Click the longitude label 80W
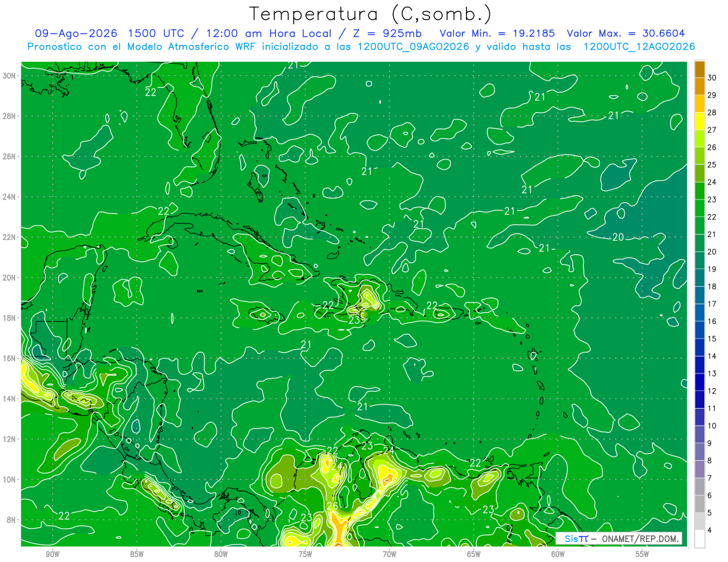The height and width of the screenshot is (562, 728). coord(221,554)
